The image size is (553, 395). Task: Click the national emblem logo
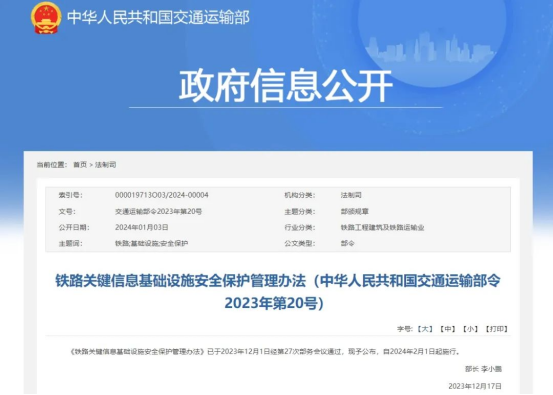coord(45,18)
